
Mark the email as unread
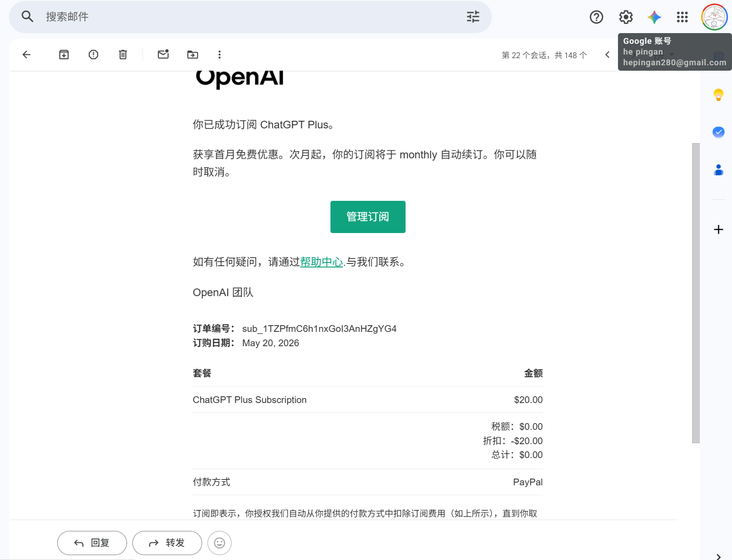pos(163,54)
